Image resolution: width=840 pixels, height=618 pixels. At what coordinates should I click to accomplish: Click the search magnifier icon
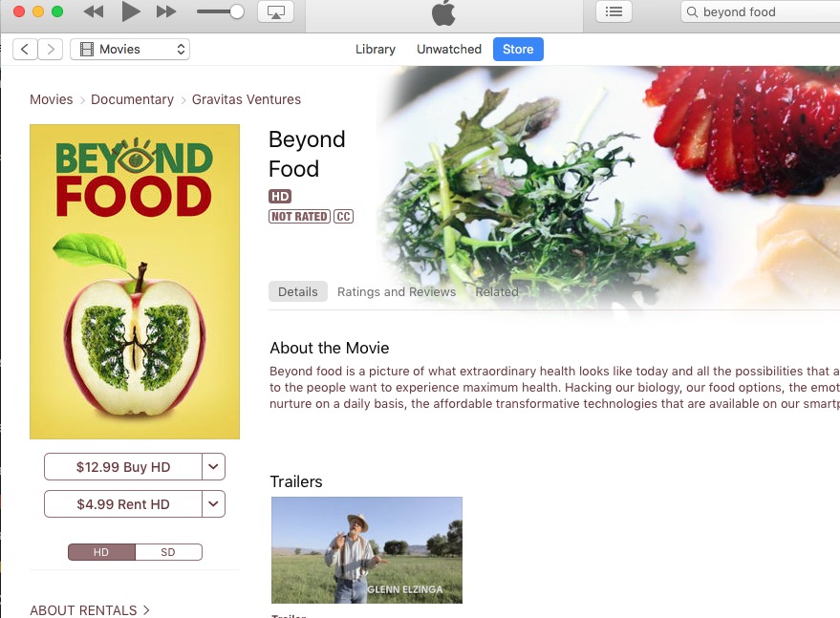[692, 11]
